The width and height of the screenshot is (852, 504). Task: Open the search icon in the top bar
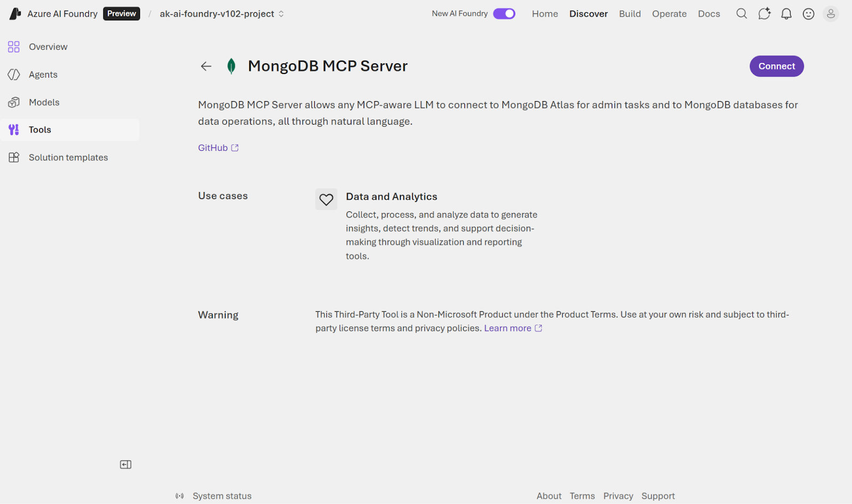pyautogui.click(x=741, y=13)
